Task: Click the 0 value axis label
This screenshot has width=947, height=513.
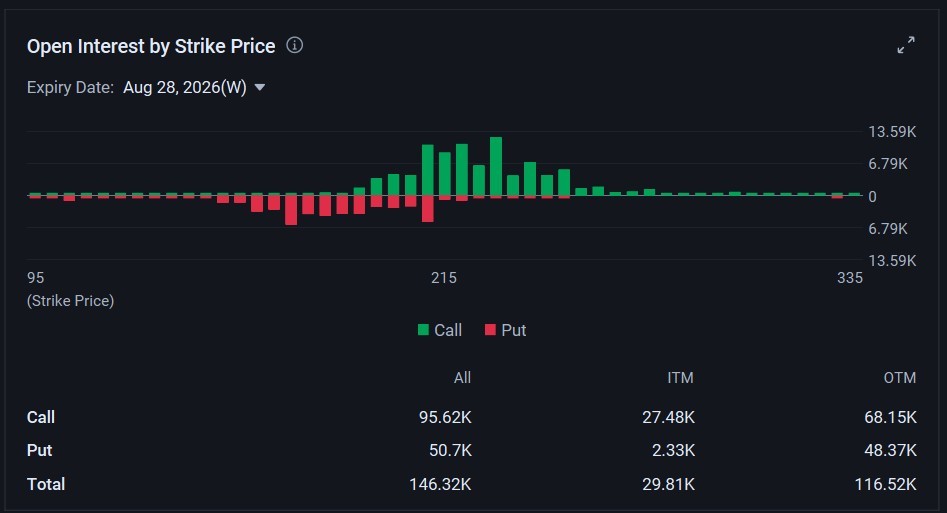Action: 872,196
